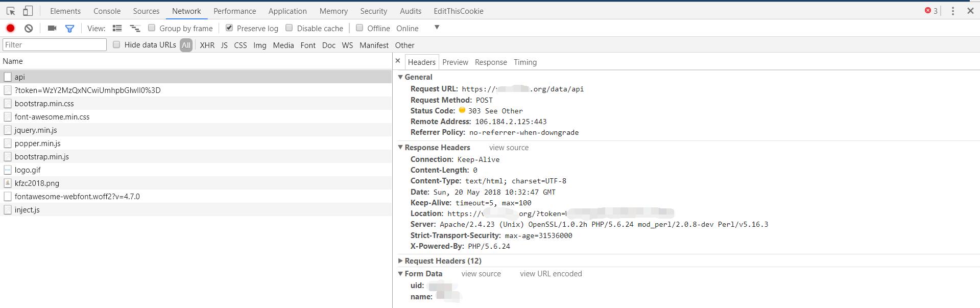Open the EditThisCookie tab
The image size is (980, 308).
point(459,11)
